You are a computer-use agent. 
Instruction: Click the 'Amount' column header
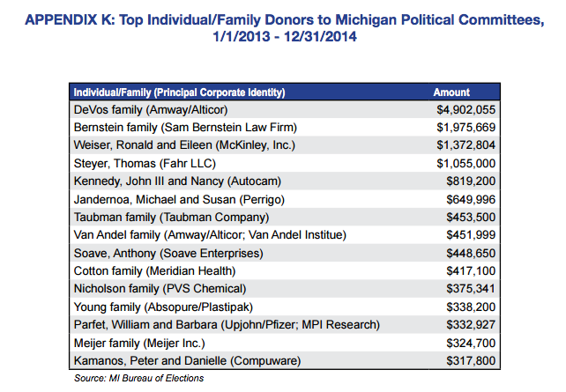point(451,92)
